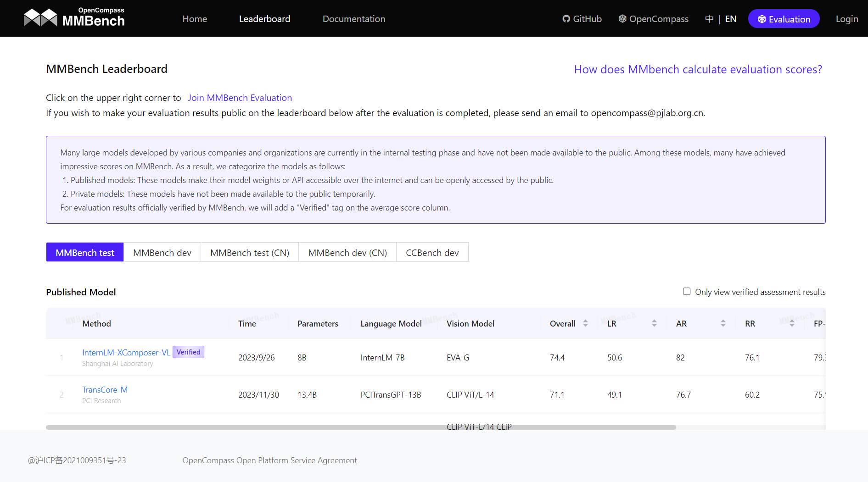Select the MMBench test tab

pos(85,252)
